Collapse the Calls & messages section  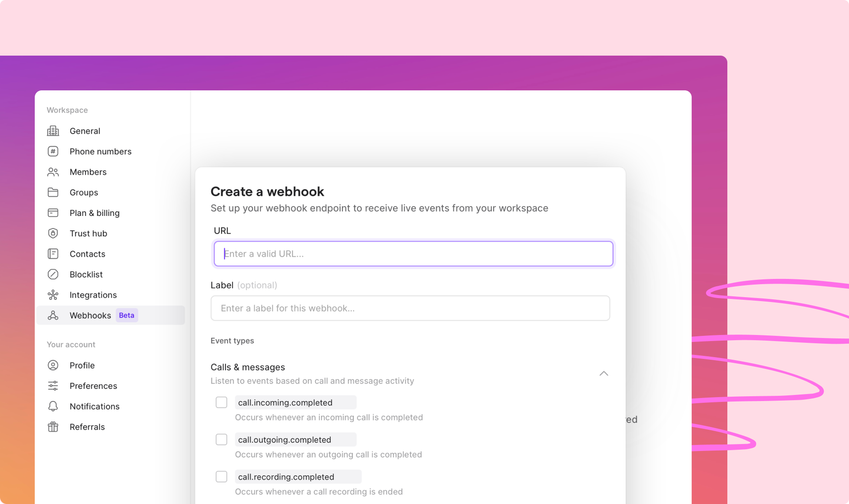tap(604, 373)
